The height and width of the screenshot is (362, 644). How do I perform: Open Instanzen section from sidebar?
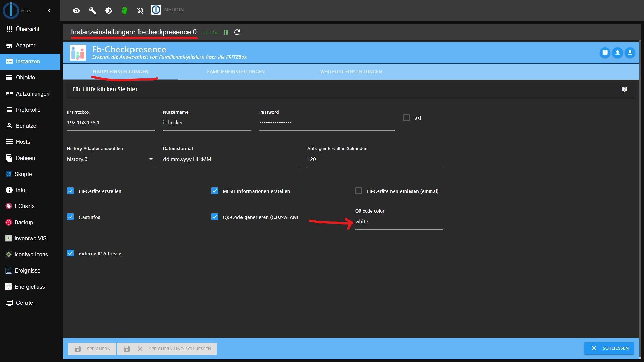coord(28,61)
